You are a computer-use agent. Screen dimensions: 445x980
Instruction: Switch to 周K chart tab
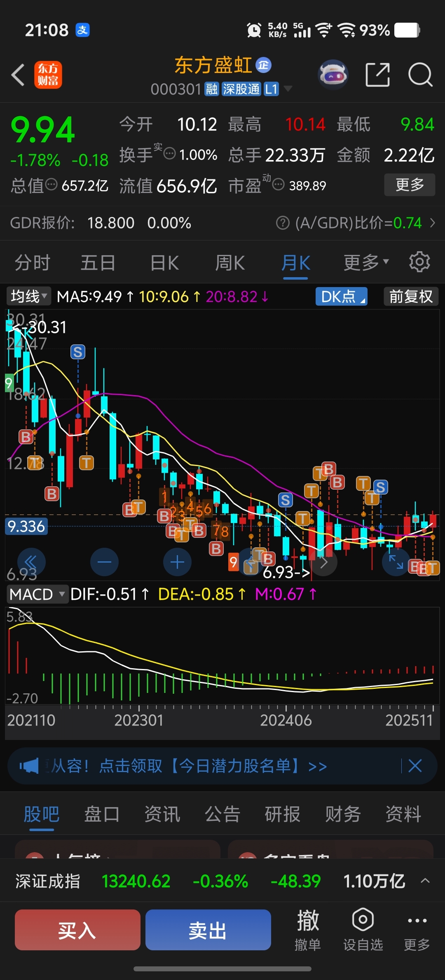click(230, 263)
